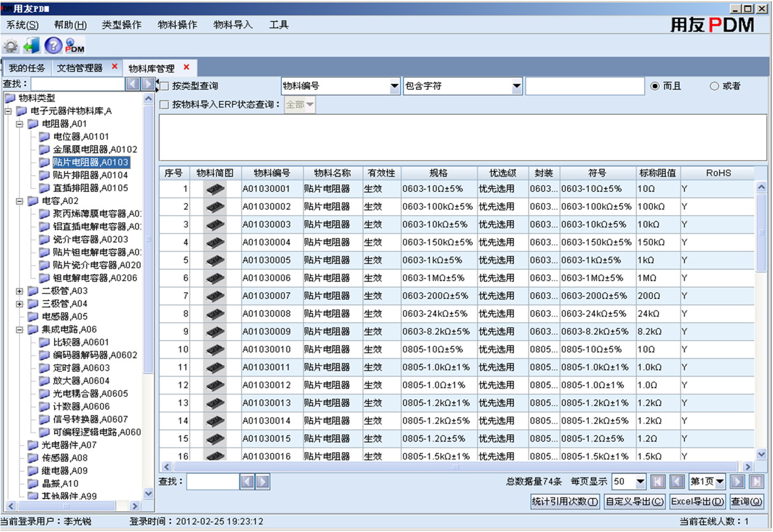Click the 统计引用次数(T) button
This screenshot has width=773, height=532.
(565, 501)
